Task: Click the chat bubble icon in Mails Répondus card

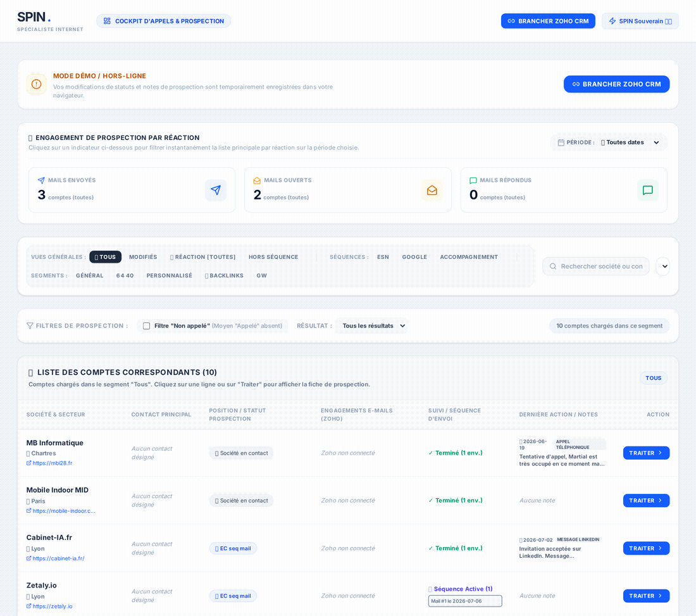Action: tap(648, 190)
